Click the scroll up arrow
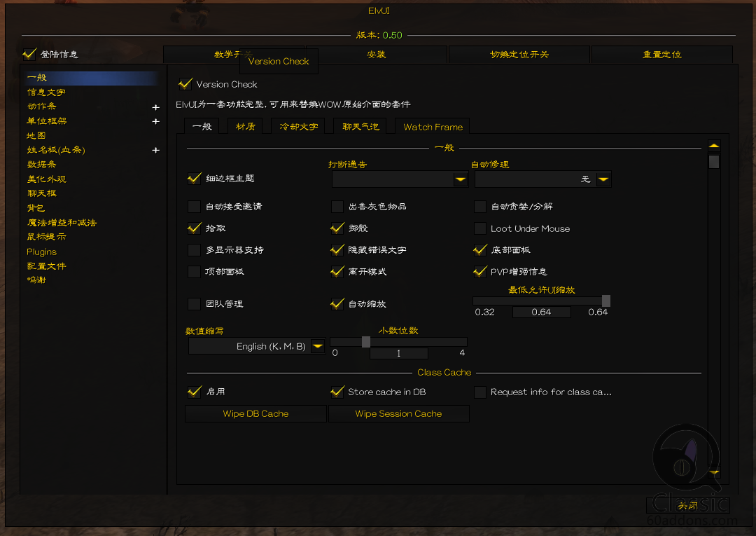Screen dimensions: 756x536 point(714,146)
